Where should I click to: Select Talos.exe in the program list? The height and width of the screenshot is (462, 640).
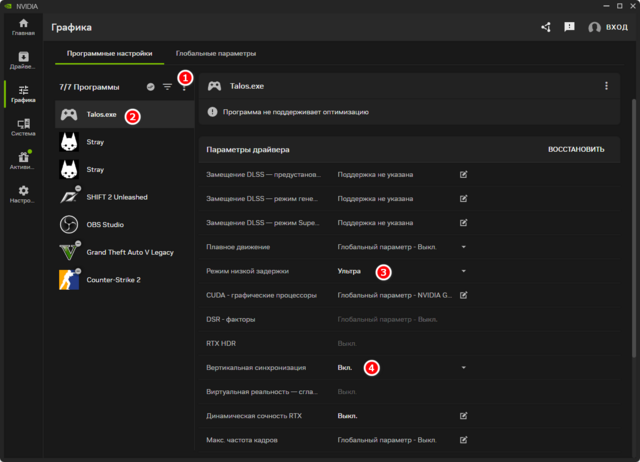(x=124, y=114)
